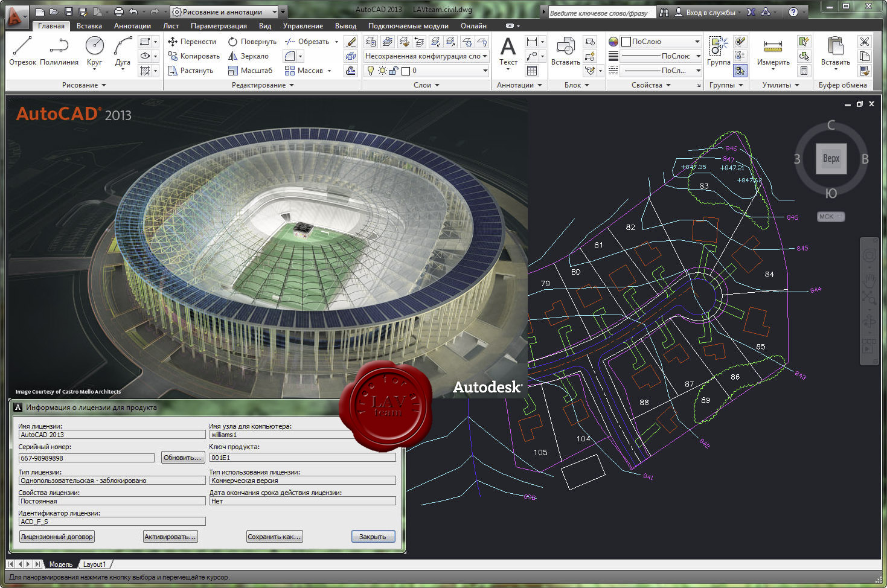Switch to the Layout1 tab
The height and width of the screenshot is (588, 887).
(94, 564)
